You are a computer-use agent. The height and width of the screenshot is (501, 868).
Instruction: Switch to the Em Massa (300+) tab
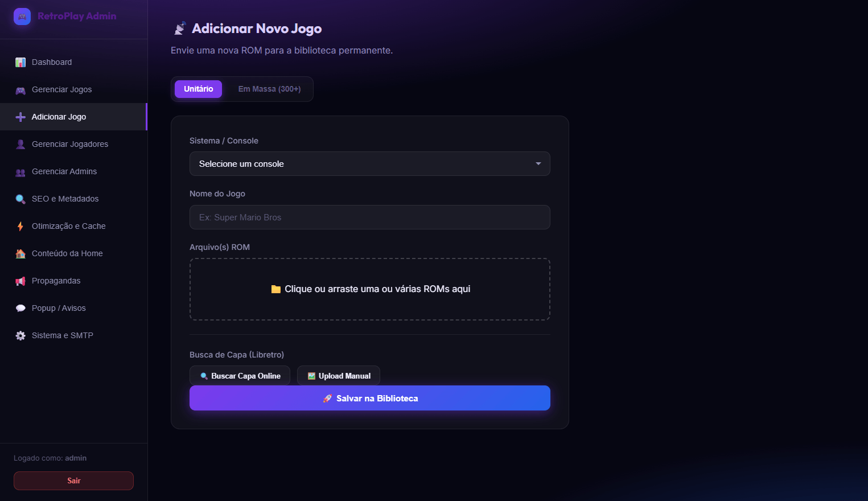click(269, 89)
